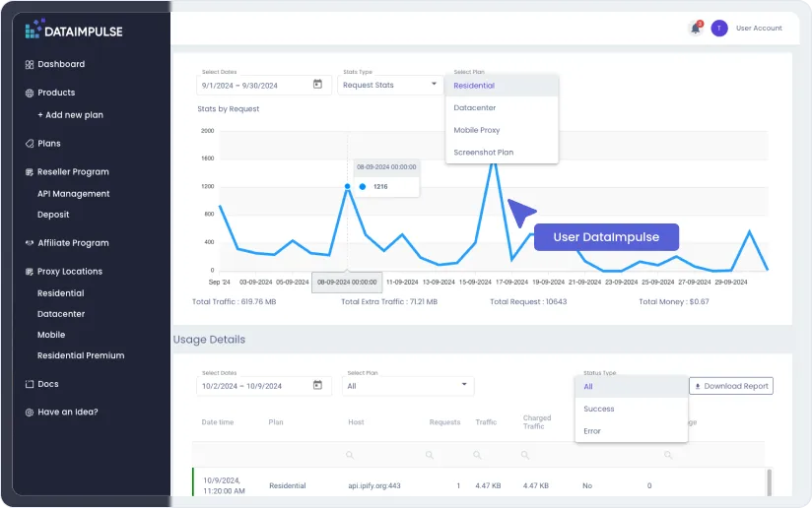This screenshot has width=812, height=508.
Task: Click the DataImpulse logo
Action: 74,30
